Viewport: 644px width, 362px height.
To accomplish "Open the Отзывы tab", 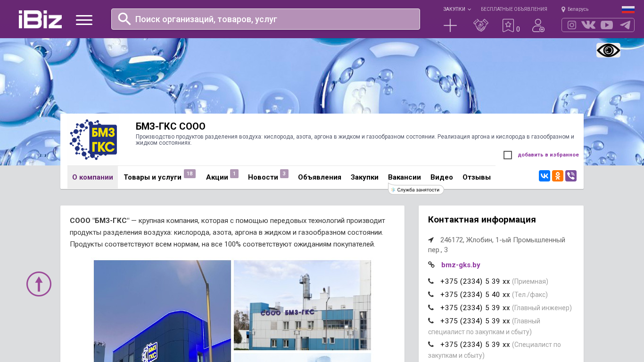I will (x=477, y=177).
